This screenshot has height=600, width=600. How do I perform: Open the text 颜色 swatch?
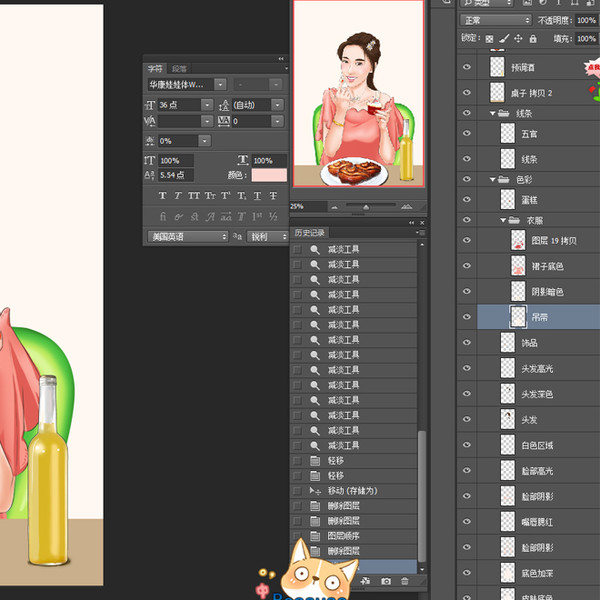point(269,175)
